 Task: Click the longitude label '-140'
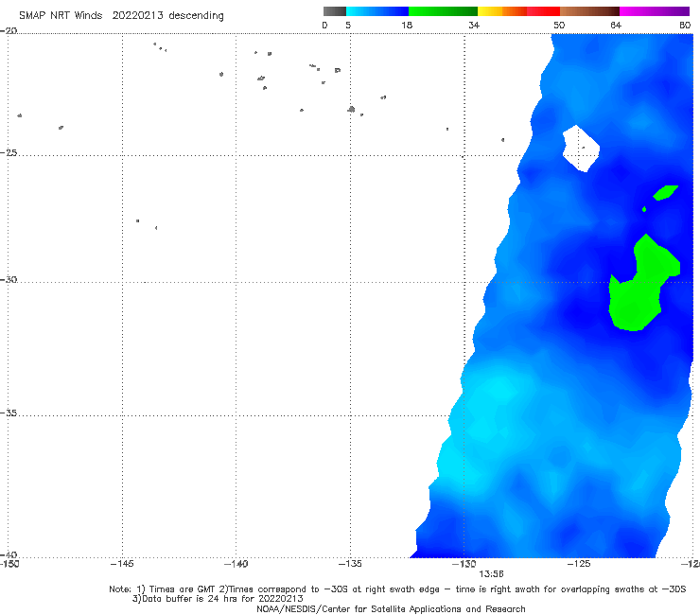pyautogui.click(x=236, y=564)
